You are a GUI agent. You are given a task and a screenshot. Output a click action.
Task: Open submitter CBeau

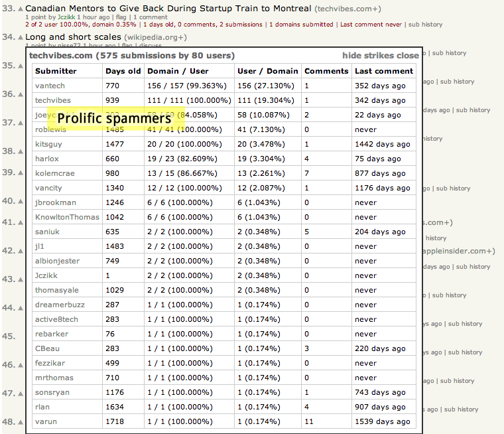47,349
